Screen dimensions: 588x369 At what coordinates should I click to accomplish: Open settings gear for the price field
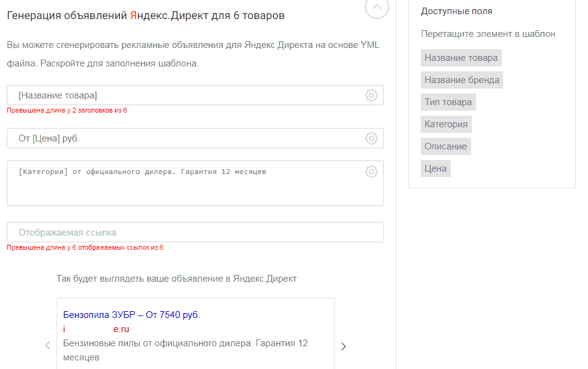pyautogui.click(x=371, y=138)
